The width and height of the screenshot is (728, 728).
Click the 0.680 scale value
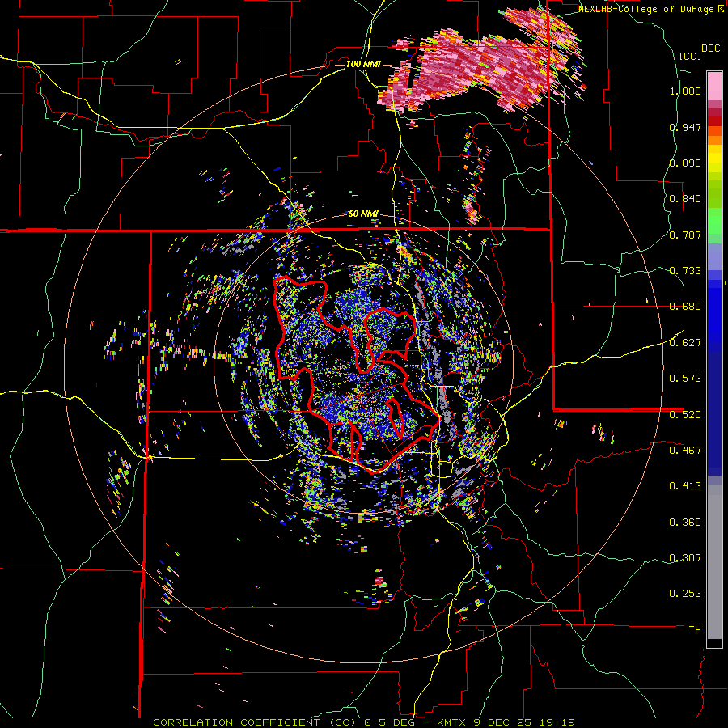pyautogui.click(x=685, y=307)
